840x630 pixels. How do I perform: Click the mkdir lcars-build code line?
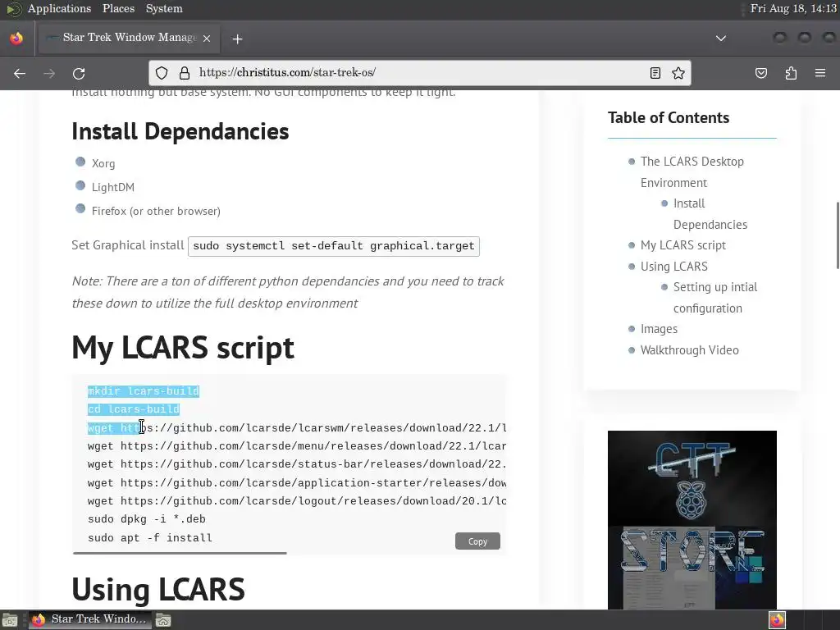144,391
